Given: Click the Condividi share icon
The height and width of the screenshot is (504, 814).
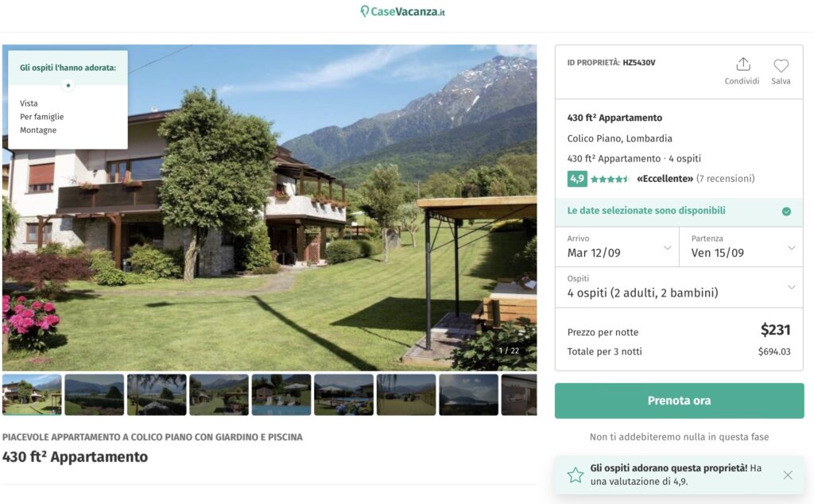Looking at the screenshot, I should pos(743,64).
